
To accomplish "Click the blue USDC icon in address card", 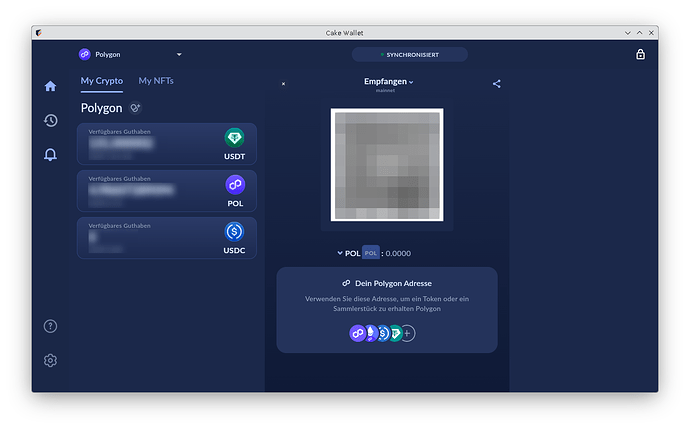I will 383,333.
